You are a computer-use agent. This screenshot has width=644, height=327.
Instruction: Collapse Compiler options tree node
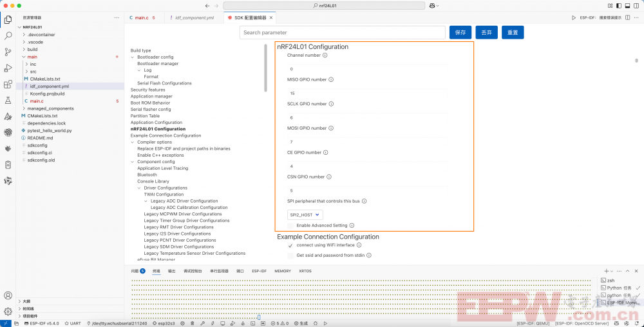coord(133,143)
